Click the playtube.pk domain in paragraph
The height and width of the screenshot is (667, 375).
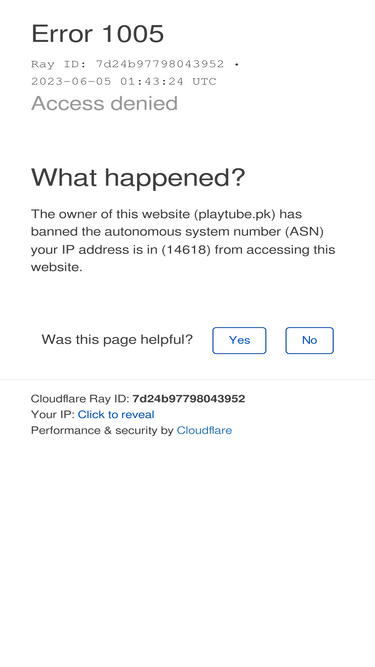[235, 214]
